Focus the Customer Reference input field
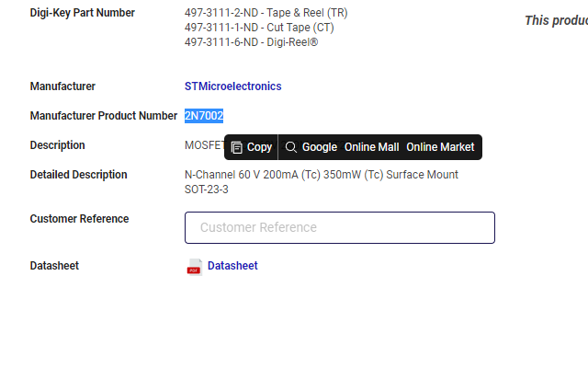The image size is (588, 368). tap(339, 227)
